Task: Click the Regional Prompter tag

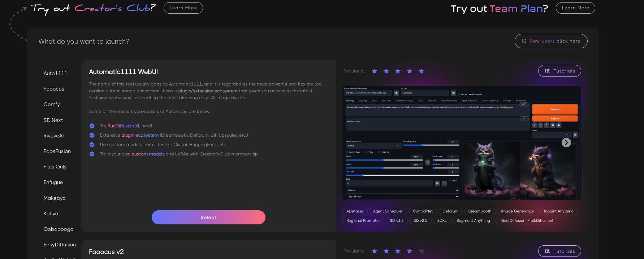Action: click(x=363, y=221)
